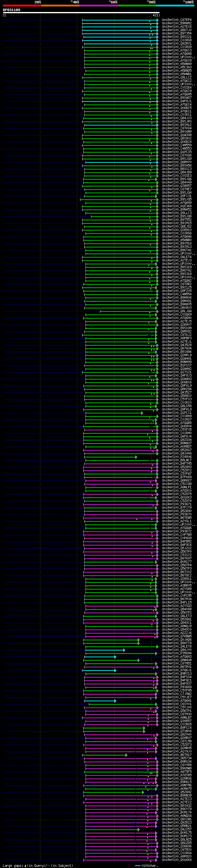Click the red 20% identity color segment
The width and height of the screenshot is (197, 868).
22,6
